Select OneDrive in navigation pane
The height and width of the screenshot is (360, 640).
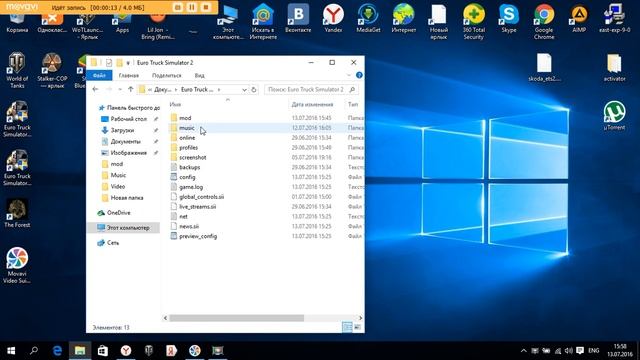[x=118, y=213]
